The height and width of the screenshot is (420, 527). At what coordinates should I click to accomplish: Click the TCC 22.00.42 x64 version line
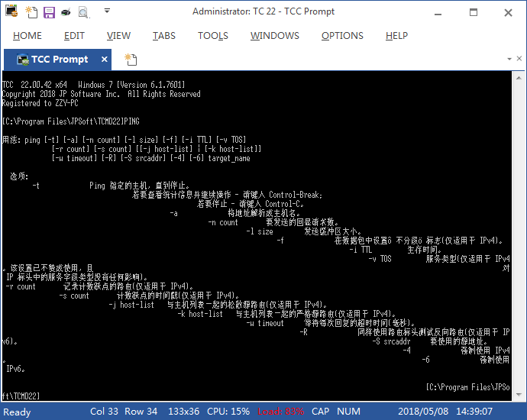(x=93, y=85)
